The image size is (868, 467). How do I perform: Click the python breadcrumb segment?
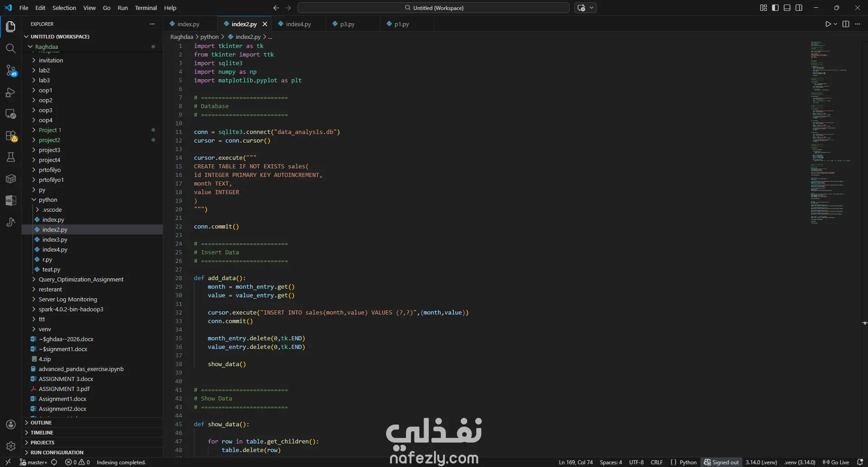[209, 37]
